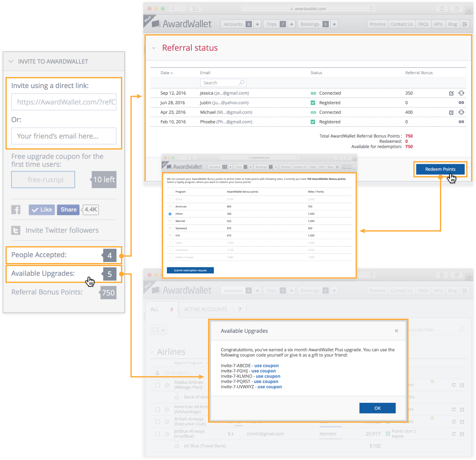Click the direct referral link field
This screenshot has width=476, height=460.
tap(64, 102)
